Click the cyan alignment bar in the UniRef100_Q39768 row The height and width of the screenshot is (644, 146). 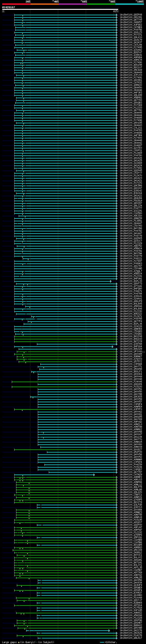click(x=77, y=344)
